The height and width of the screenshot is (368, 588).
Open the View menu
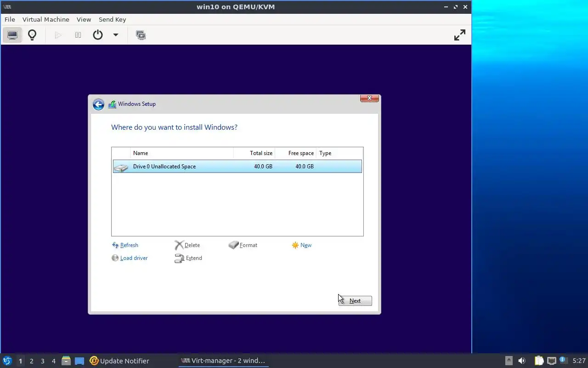coord(84,19)
